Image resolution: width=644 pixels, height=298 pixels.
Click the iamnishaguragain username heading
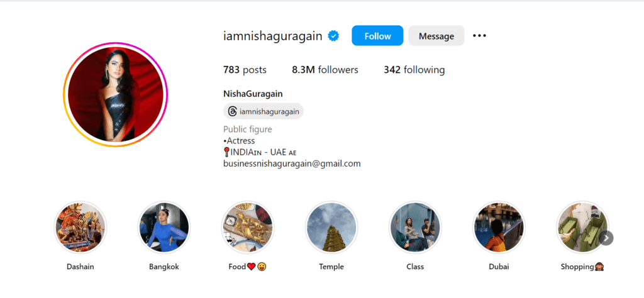pos(273,36)
